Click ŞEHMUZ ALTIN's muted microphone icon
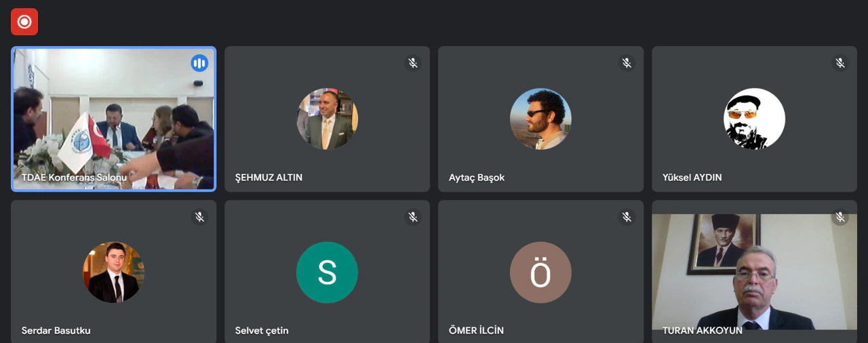 tap(413, 63)
